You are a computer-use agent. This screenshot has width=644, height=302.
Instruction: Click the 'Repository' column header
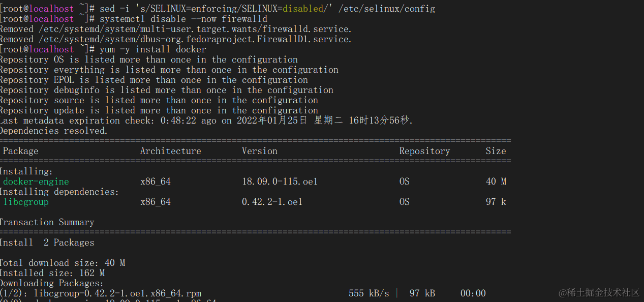pyautogui.click(x=425, y=151)
